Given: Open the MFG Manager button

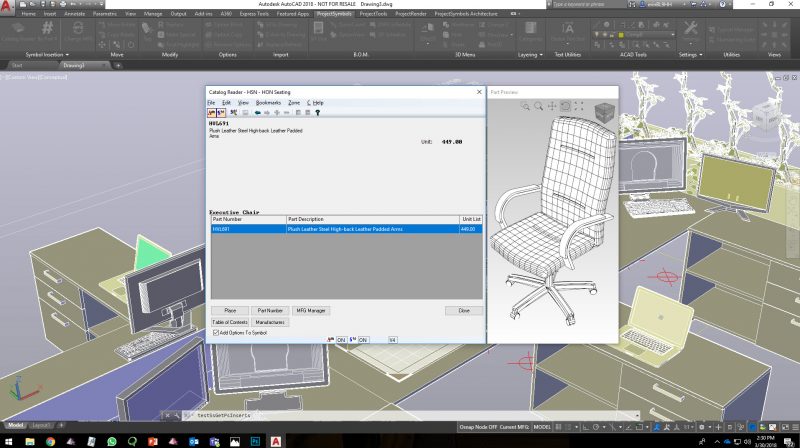Looking at the screenshot, I should click(x=311, y=311).
